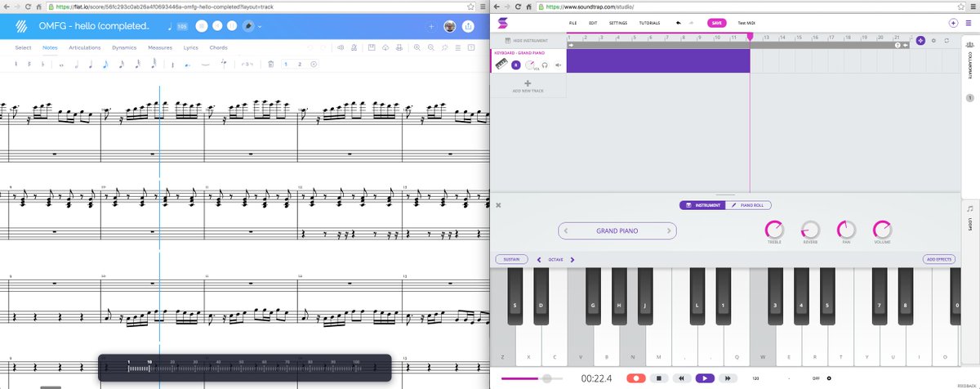Click the tempo value 105 in Flat
This screenshot has height=389, width=980.
(181, 27)
